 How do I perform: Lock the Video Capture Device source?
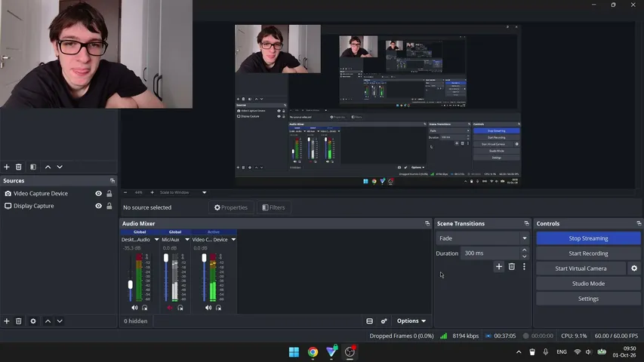tap(109, 193)
